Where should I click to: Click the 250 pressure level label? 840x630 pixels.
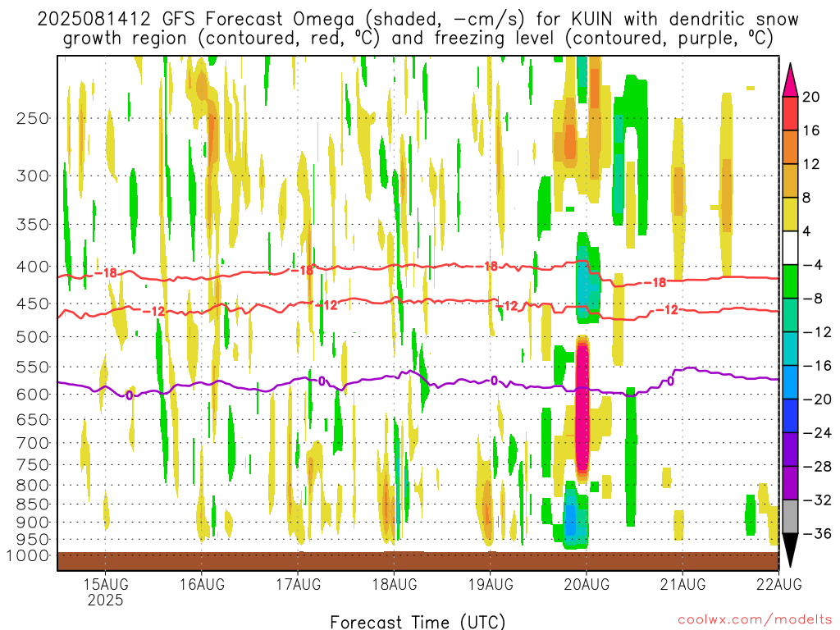[x=33, y=118]
